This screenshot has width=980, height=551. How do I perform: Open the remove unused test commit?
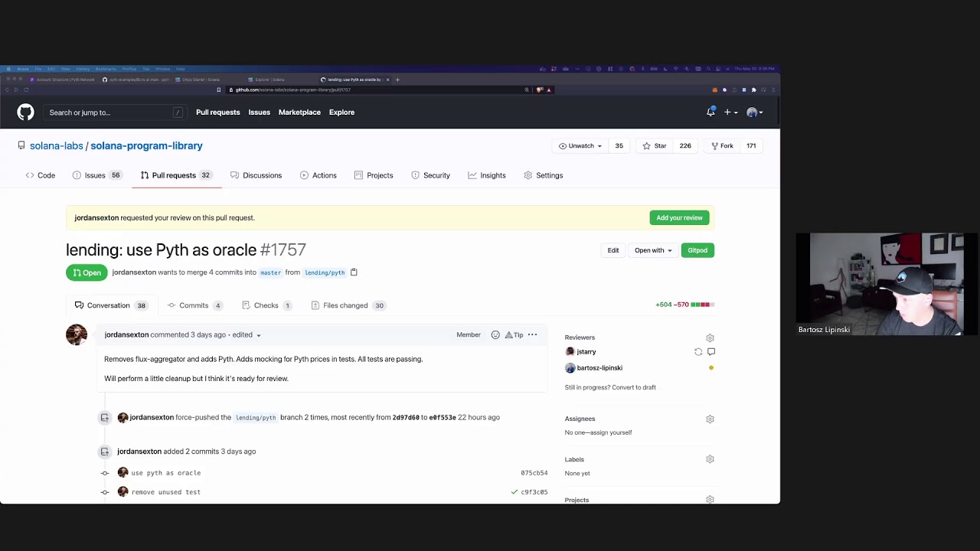tap(166, 492)
